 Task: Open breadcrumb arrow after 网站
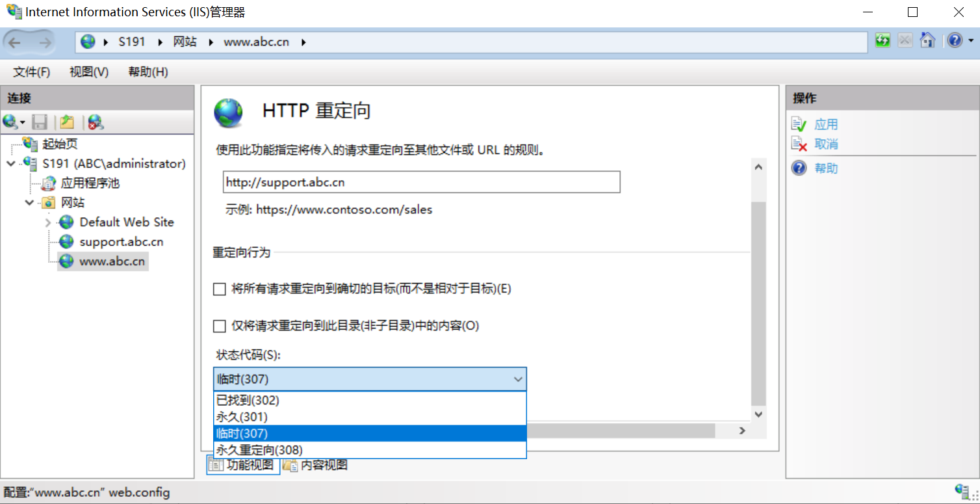pyautogui.click(x=211, y=42)
